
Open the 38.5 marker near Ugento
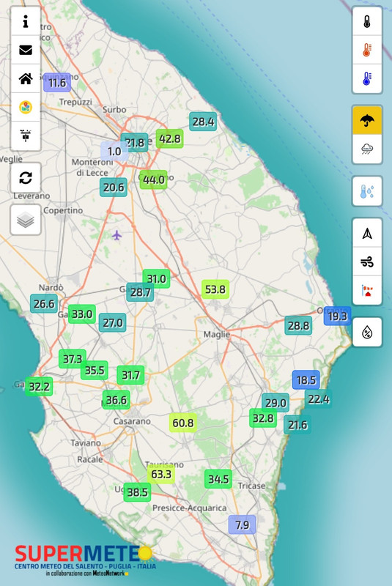(x=137, y=492)
